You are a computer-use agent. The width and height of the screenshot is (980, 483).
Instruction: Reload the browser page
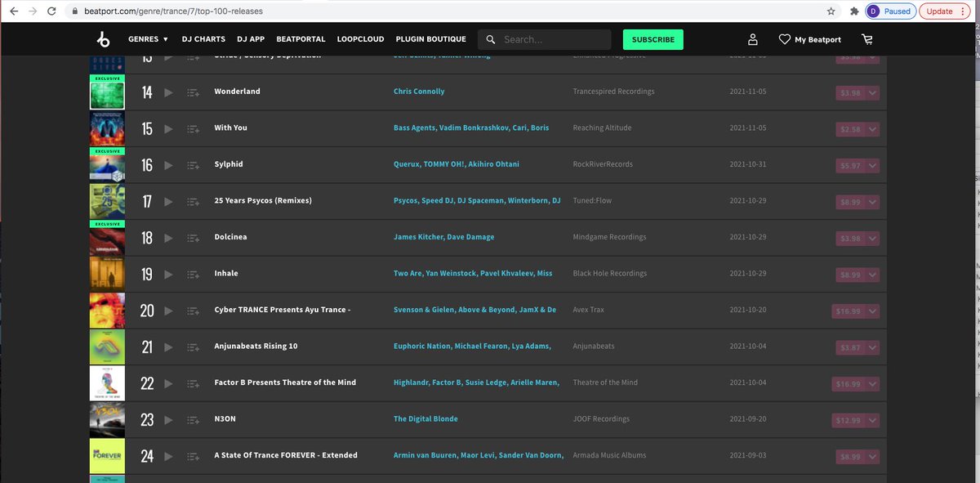52,11
